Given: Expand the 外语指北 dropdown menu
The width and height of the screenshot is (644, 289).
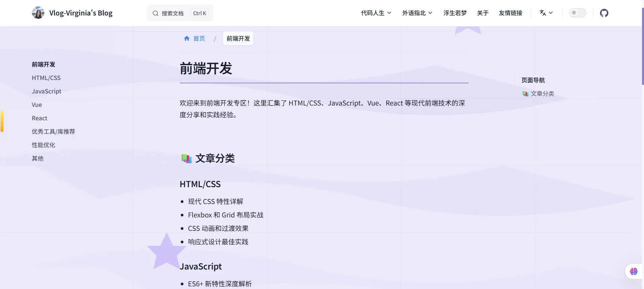Looking at the screenshot, I should coord(417,13).
